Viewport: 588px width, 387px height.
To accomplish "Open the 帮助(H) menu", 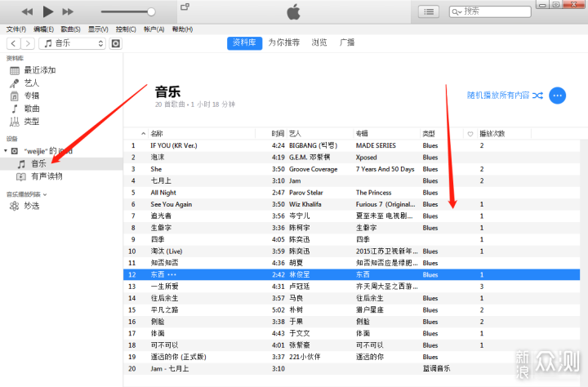I will coord(182,29).
